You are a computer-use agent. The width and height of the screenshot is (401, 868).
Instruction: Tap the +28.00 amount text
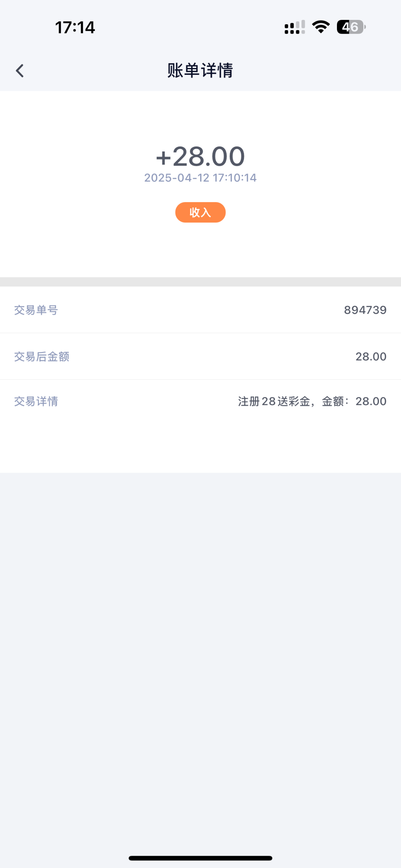click(200, 157)
